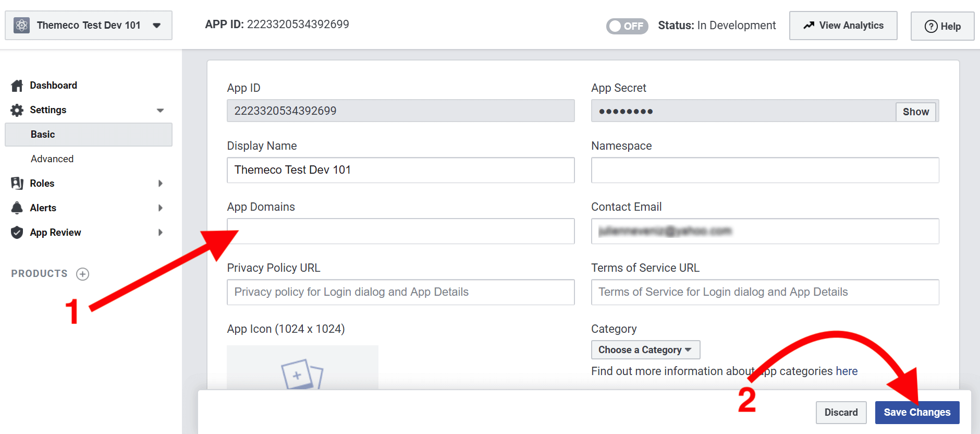Click the Settings gear icon
The image size is (980, 434).
(x=17, y=110)
